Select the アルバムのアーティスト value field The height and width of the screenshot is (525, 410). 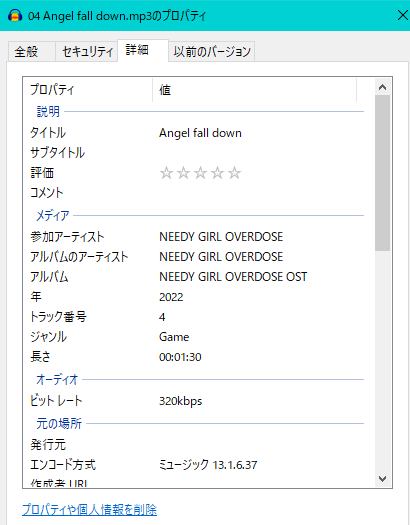221,257
